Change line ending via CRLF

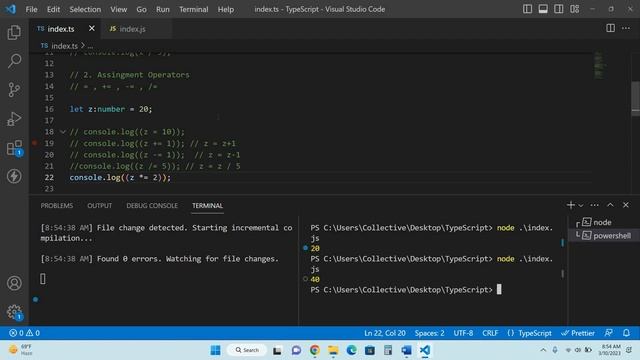(490, 333)
